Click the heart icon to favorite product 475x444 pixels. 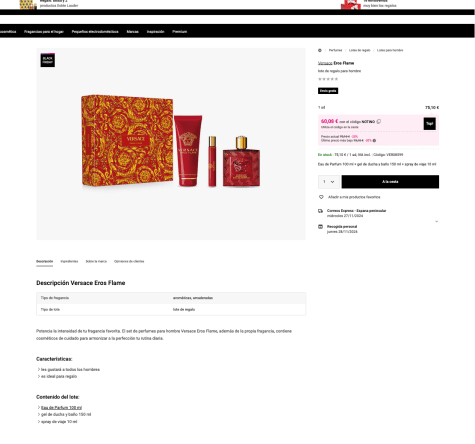(x=321, y=197)
